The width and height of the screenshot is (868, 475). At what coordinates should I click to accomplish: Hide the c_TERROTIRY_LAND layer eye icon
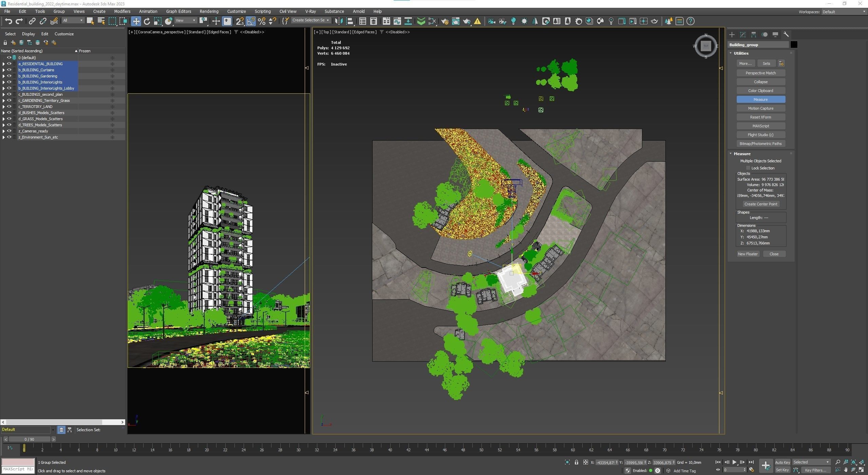coord(9,107)
